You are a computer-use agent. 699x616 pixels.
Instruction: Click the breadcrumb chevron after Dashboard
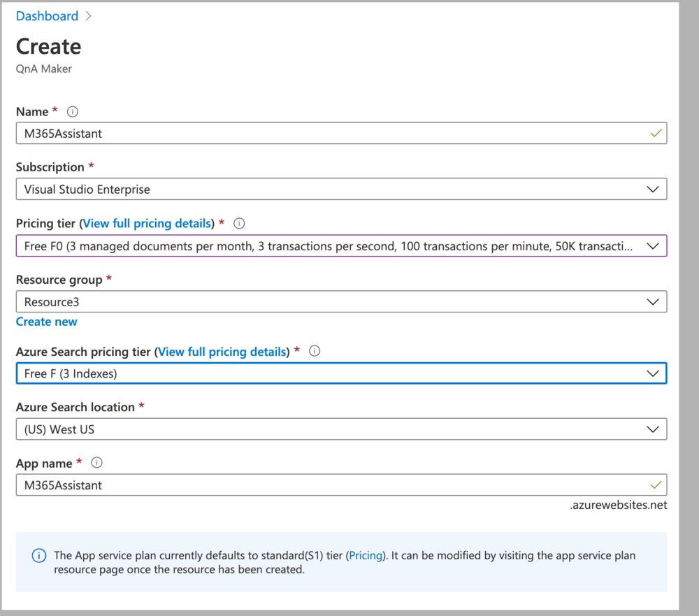point(88,16)
